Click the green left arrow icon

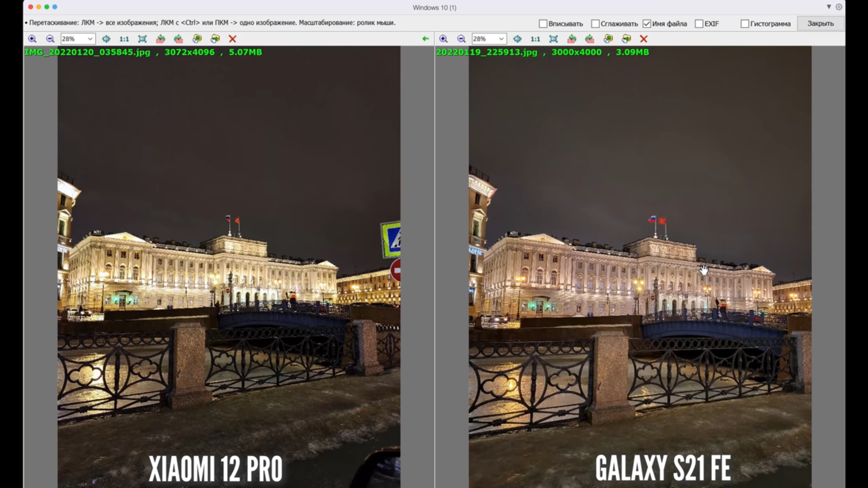tap(425, 39)
